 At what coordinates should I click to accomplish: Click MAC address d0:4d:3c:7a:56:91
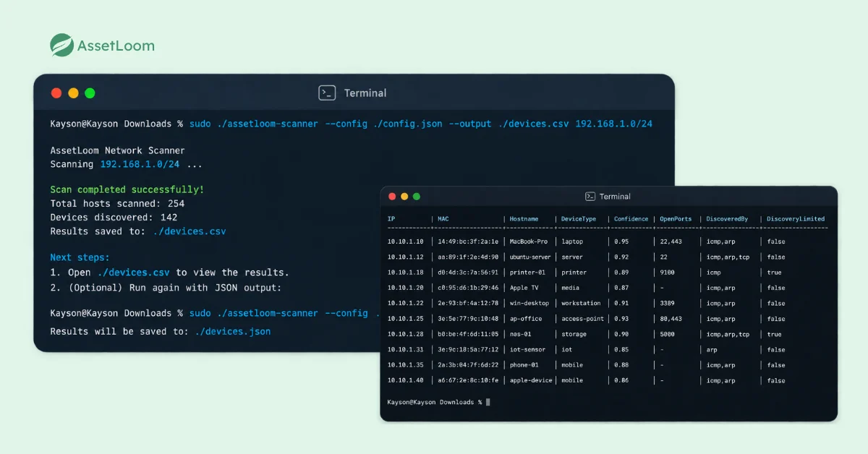(468, 273)
